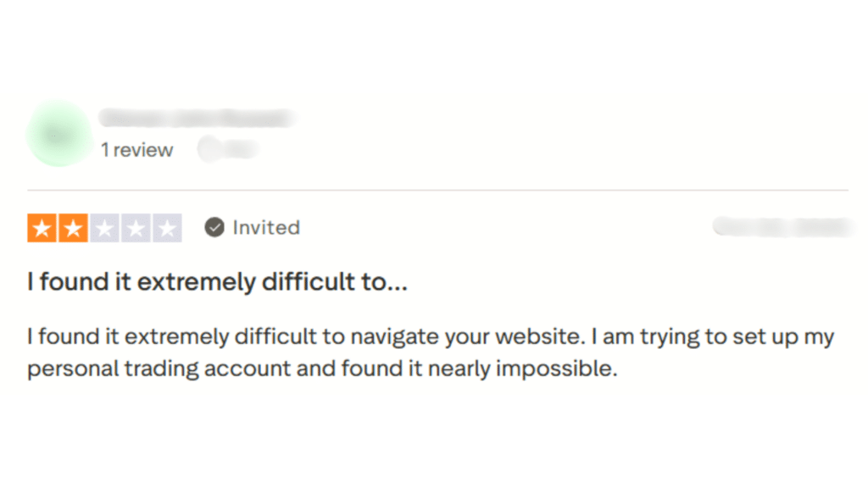This screenshot has height=488, width=868.
Task: Open the reviewer's green avatar
Action: pyautogui.click(x=58, y=133)
